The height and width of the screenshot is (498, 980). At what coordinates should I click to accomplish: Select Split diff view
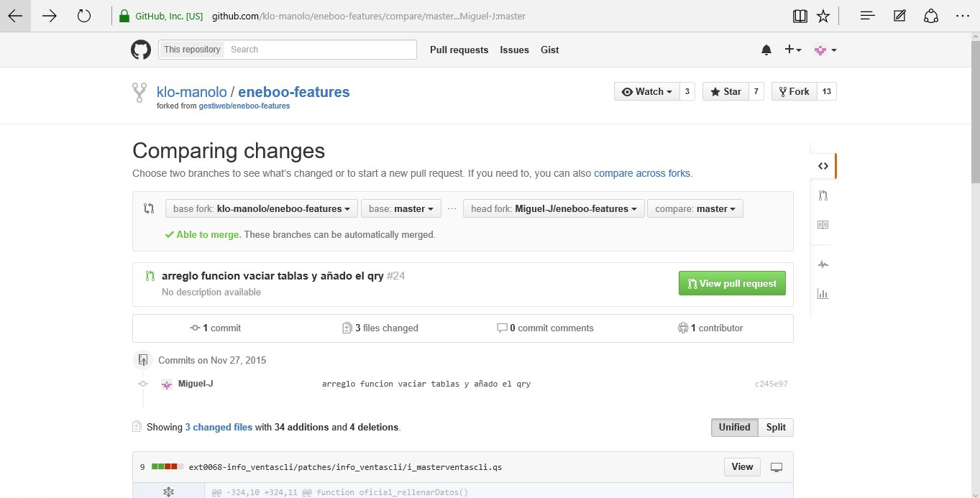click(776, 427)
